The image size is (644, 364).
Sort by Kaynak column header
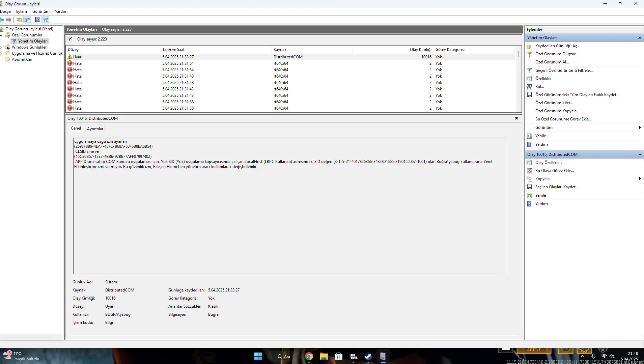(312, 50)
